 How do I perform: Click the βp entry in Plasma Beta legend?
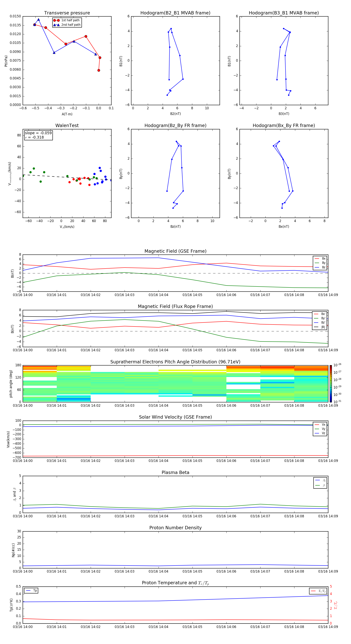tap(320, 480)
